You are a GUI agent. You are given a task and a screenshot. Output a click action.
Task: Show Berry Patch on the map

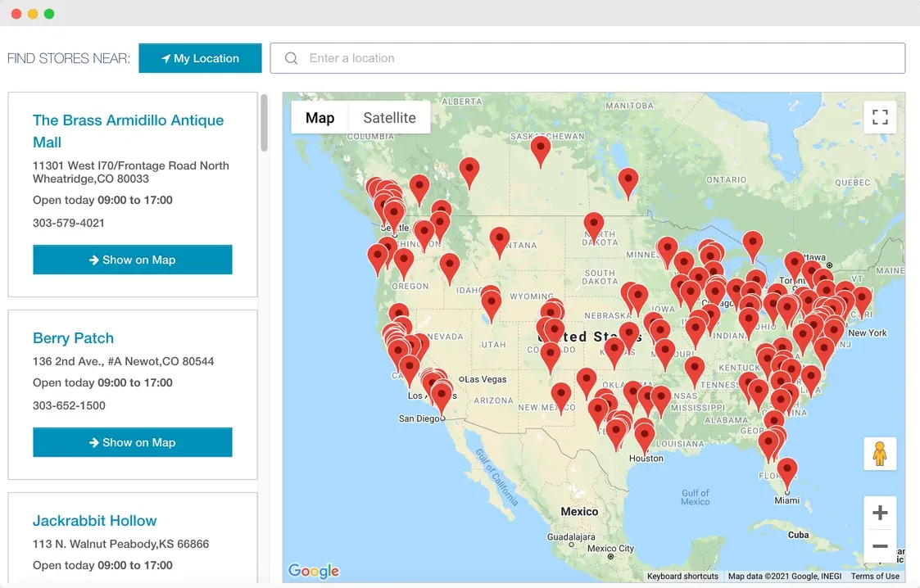pyautogui.click(x=132, y=442)
